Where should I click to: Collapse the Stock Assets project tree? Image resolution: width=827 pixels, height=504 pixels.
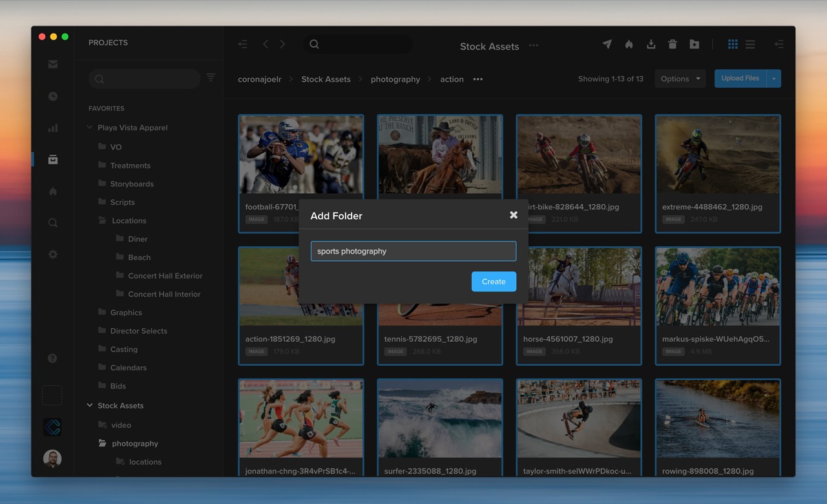tap(90, 405)
